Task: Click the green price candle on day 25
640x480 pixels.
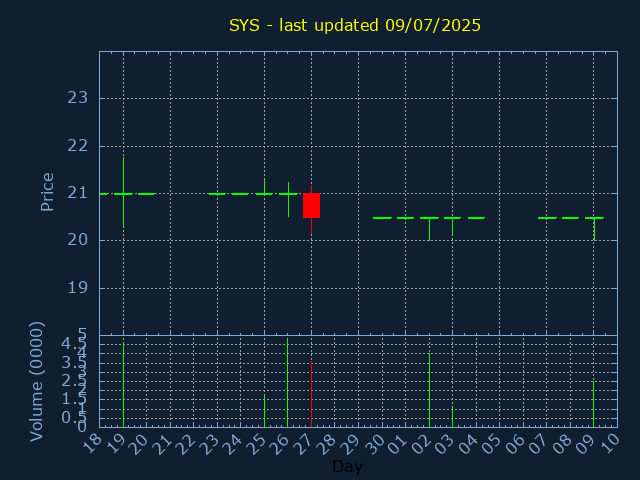Action: pos(264,187)
